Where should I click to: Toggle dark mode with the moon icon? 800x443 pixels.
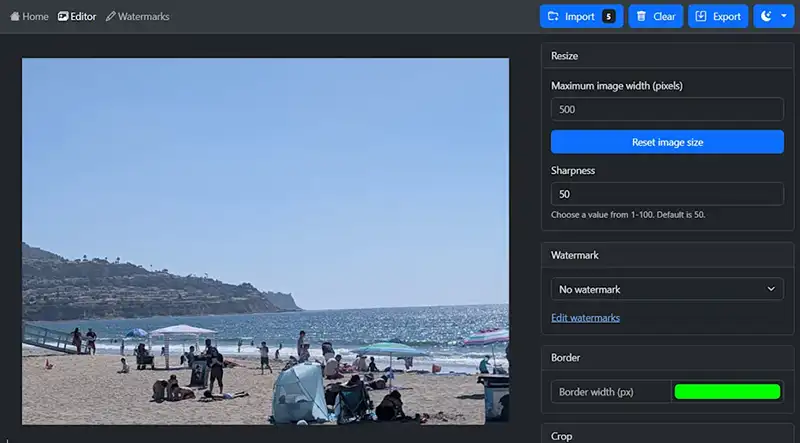tap(766, 17)
